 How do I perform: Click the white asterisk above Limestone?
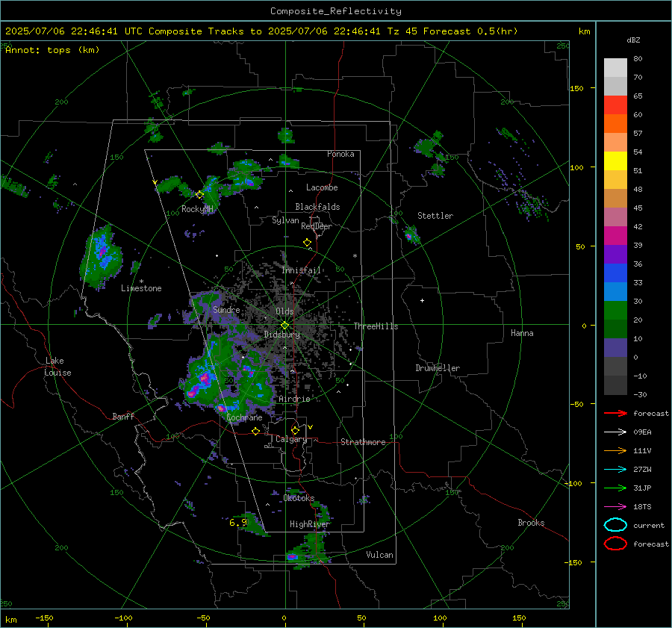pyautogui.click(x=141, y=282)
